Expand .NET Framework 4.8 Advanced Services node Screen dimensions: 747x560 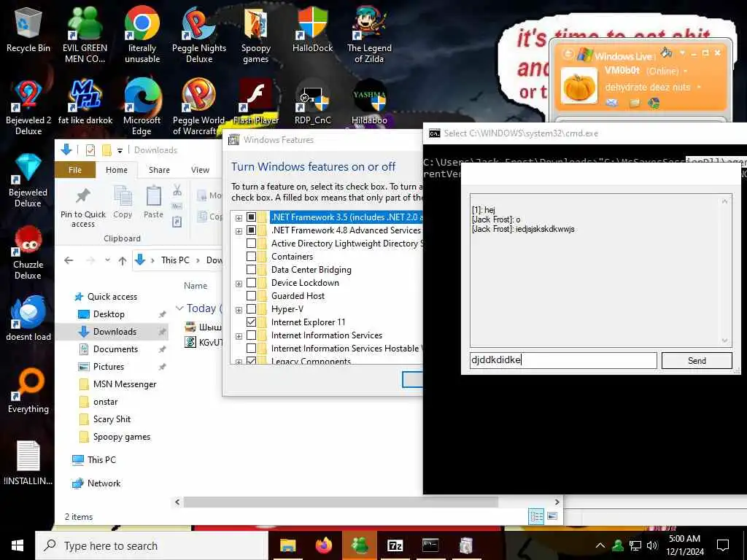tap(239, 231)
